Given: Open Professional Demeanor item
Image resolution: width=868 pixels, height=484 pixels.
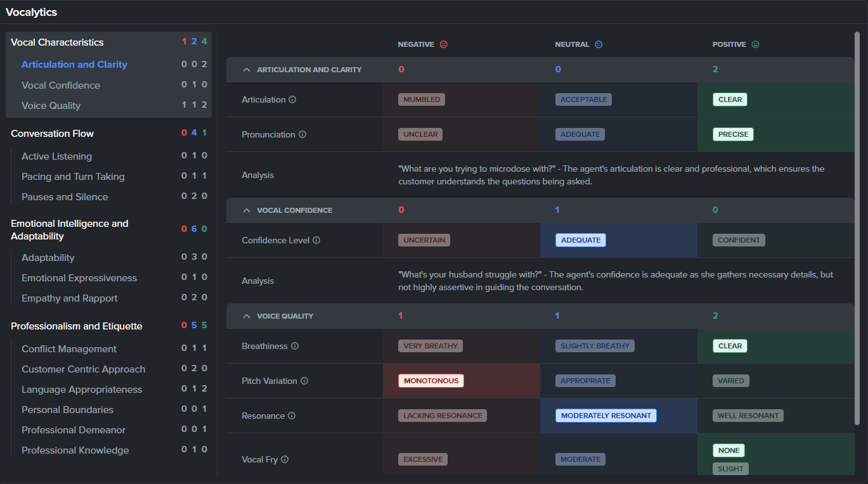Looking at the screenshot, I should tap(74, 430).
